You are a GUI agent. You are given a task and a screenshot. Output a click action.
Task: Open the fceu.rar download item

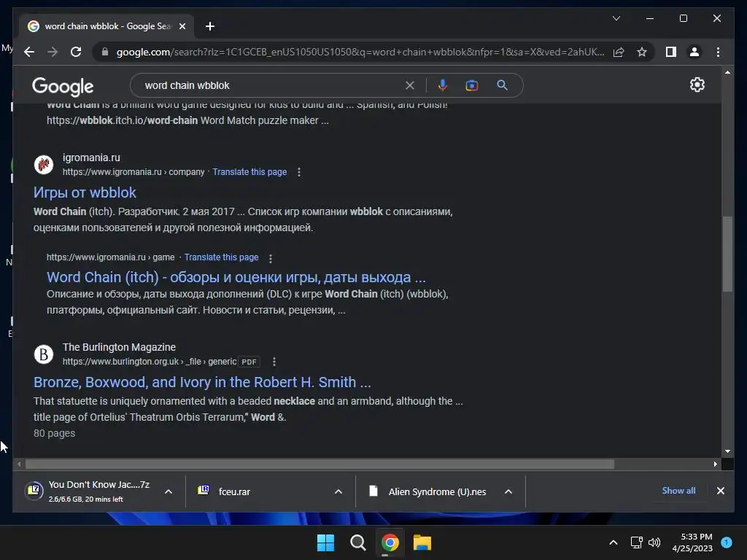pos(262,491)
